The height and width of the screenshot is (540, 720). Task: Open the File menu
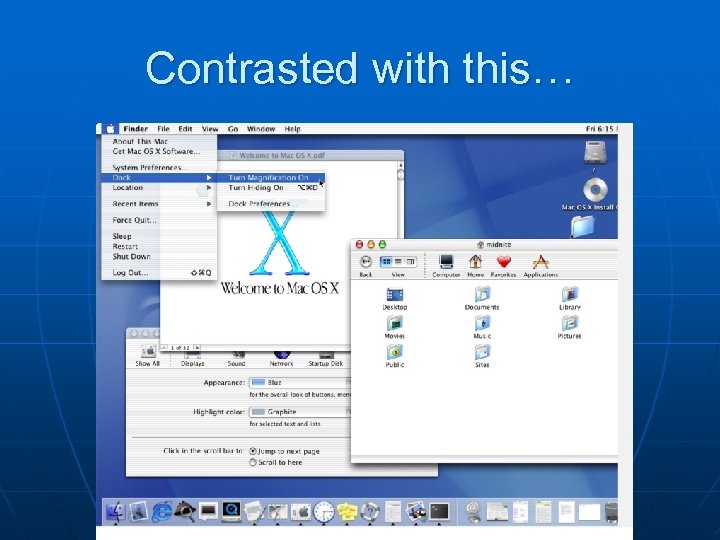(163, 129)
